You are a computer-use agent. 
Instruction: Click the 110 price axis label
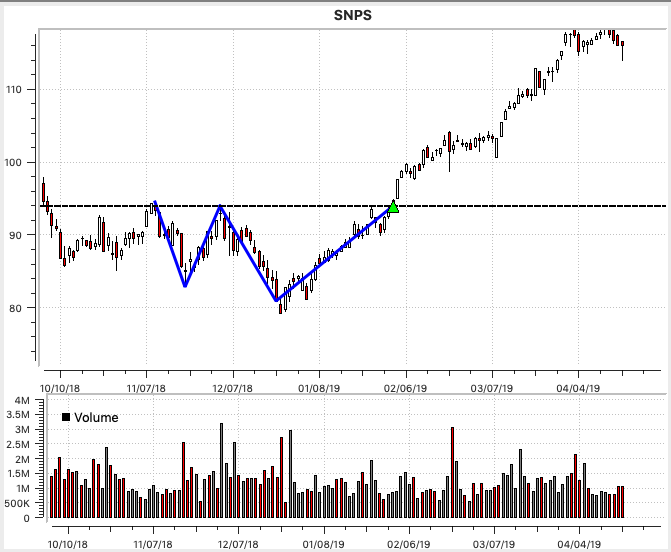click(x=13, y=89)
